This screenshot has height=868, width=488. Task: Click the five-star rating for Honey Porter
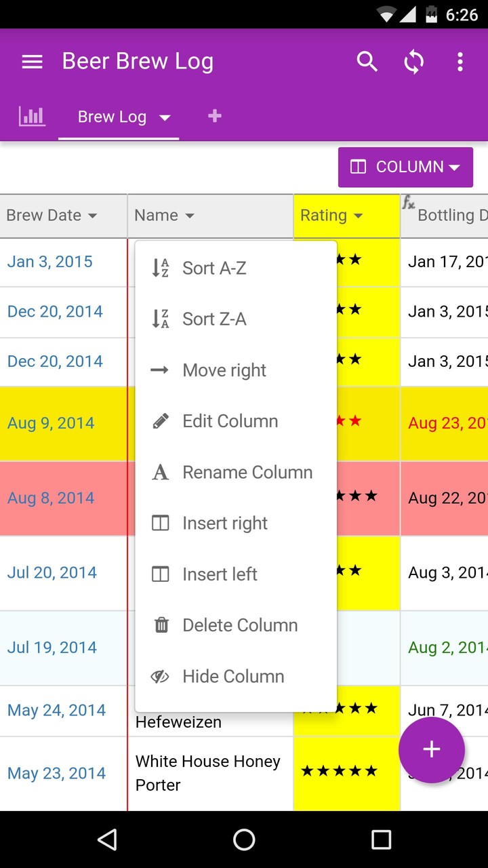339,771
